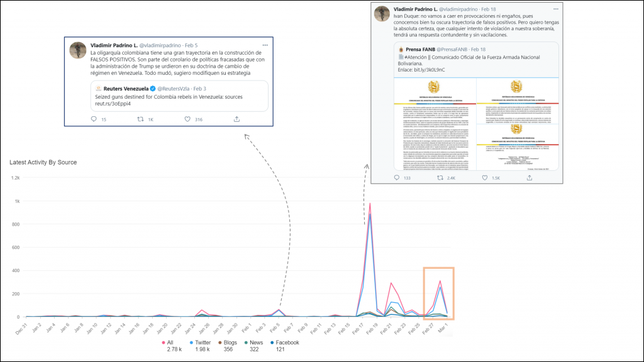644x362 pixels.
Task: Click '356' Blogs total value
Action: tap(228, 349)
